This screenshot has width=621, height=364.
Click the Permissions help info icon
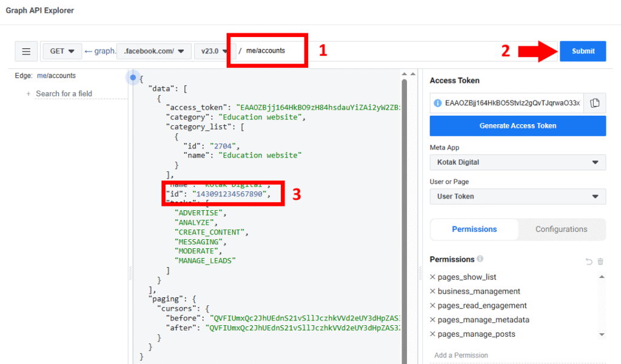480,259
